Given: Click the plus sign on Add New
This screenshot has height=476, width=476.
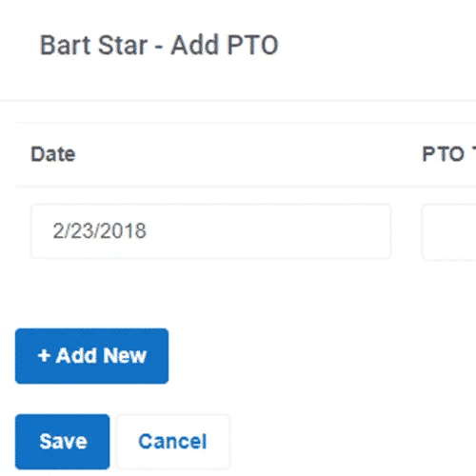Looking at the screenshot, I should point(44,355).
